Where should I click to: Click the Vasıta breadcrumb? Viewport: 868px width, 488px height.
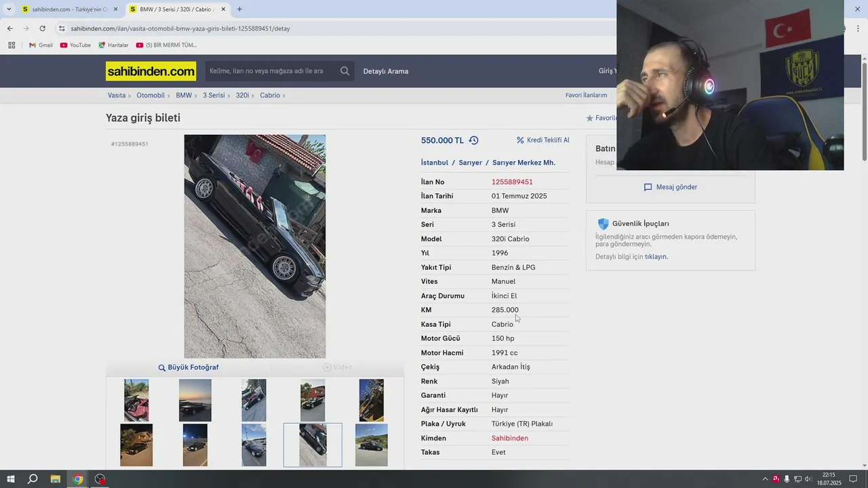tap(117, 96)
